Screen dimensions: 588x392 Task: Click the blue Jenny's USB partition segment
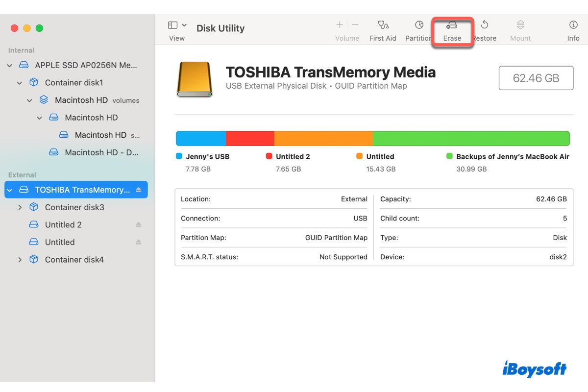(x=200, y=138)
